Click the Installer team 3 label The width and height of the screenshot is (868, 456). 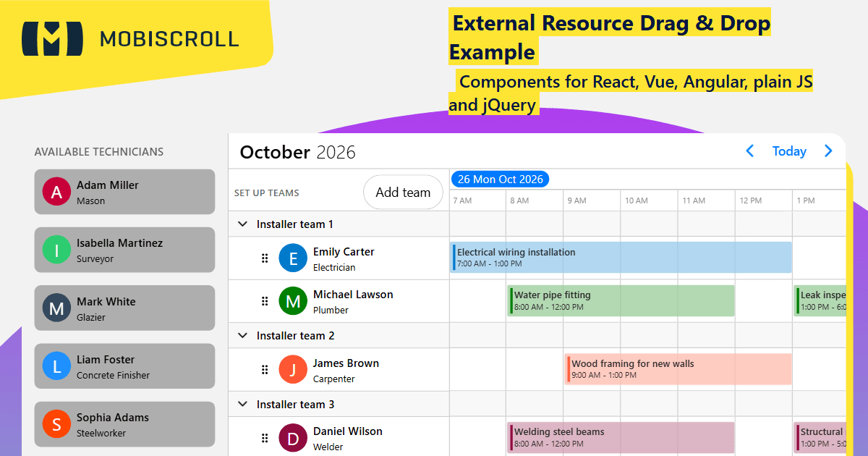pyautogui.click(x=295, y=405)
